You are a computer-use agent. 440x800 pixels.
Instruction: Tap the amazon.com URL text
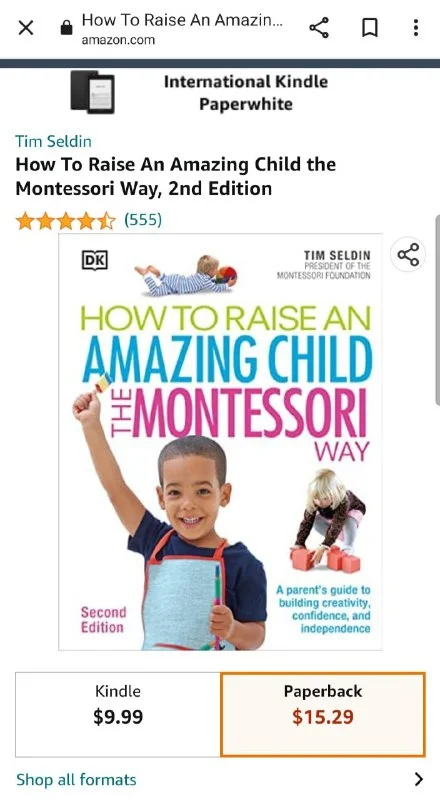tap(118, 40)
